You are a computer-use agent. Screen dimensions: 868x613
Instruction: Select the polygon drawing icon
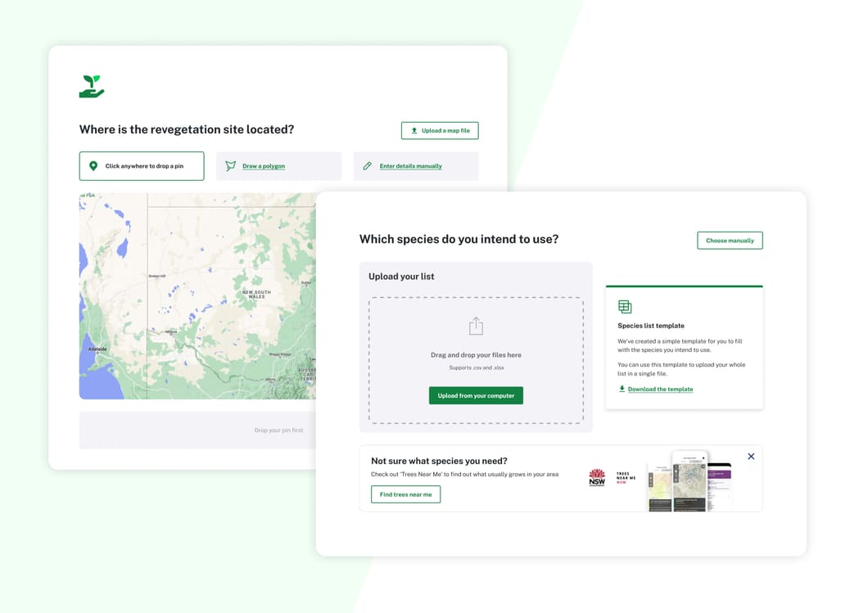coord(231,165)
